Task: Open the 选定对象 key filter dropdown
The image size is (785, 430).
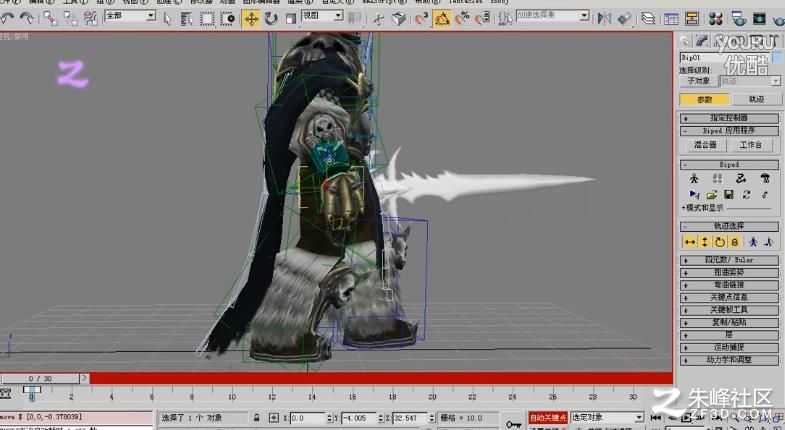Action: tap(607, 417)
